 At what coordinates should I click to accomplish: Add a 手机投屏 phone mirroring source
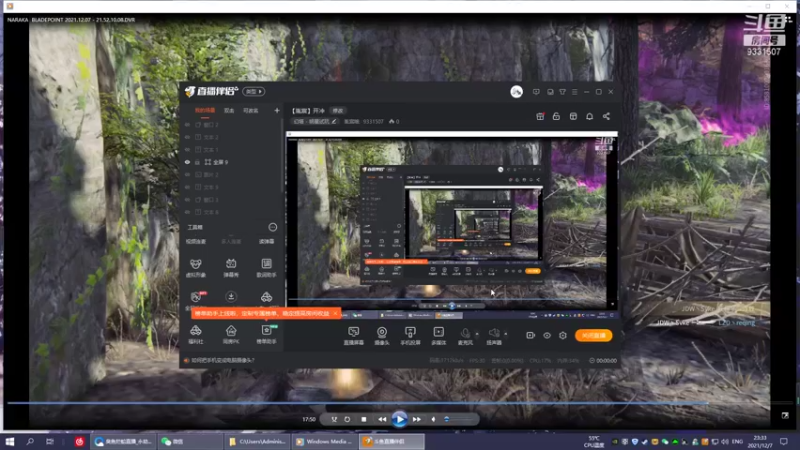click(410, 336)
